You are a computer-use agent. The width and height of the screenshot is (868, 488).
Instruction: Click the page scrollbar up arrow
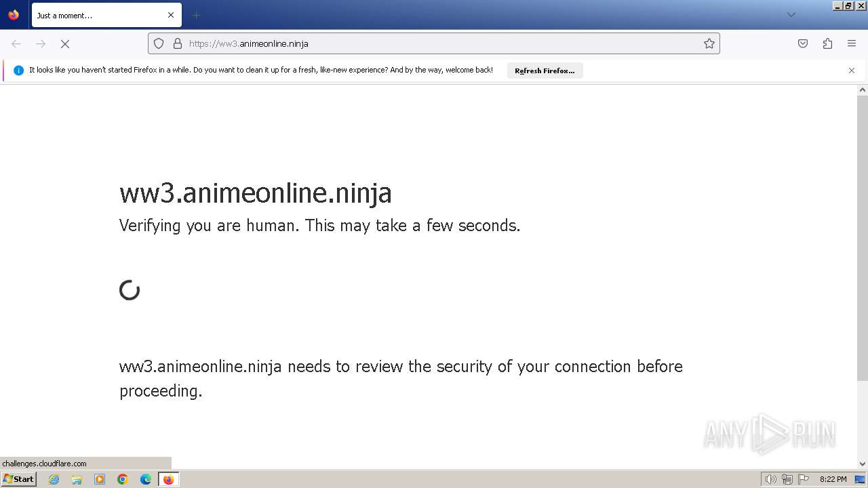tap(863, 89)
